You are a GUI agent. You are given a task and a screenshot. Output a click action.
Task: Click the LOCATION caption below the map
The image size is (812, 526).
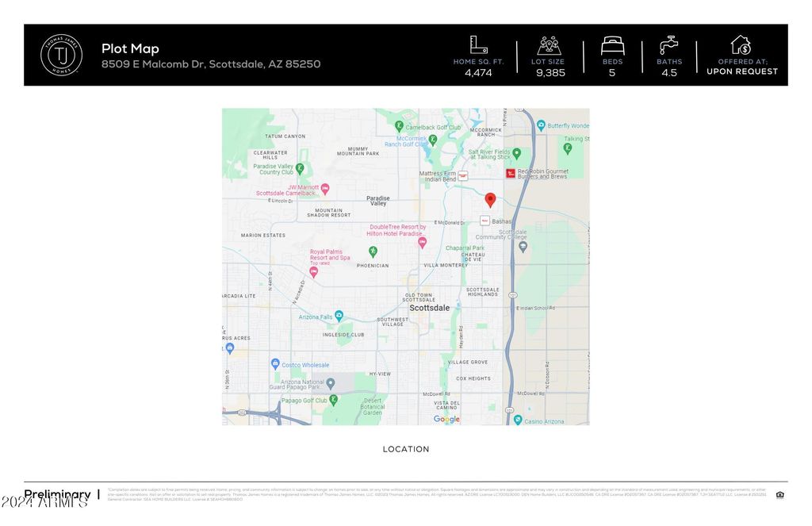[406, 449]
